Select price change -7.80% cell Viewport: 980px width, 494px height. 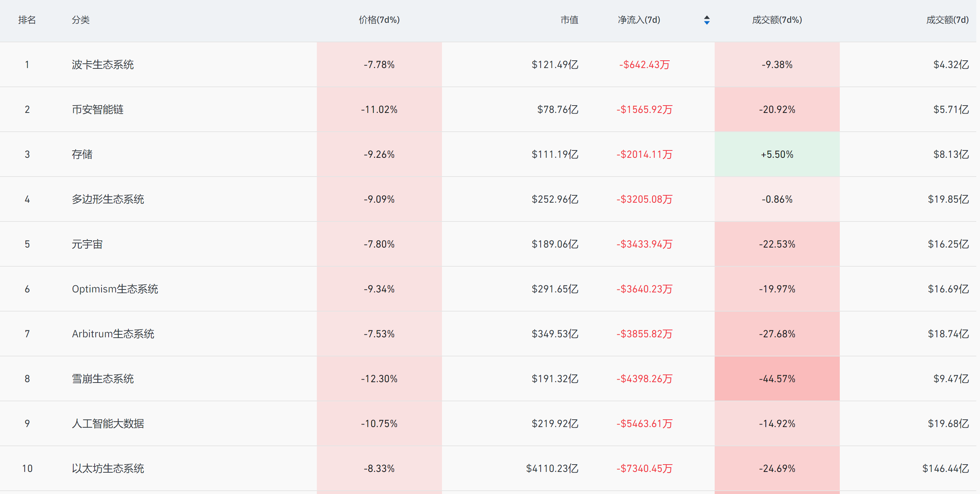[379, 244]
